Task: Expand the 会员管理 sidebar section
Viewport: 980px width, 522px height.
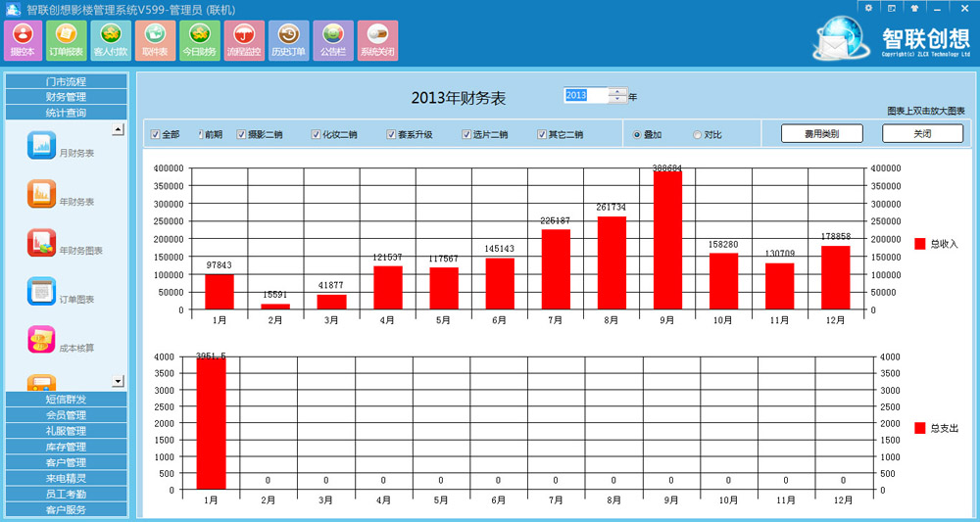Action: (66, 415)
